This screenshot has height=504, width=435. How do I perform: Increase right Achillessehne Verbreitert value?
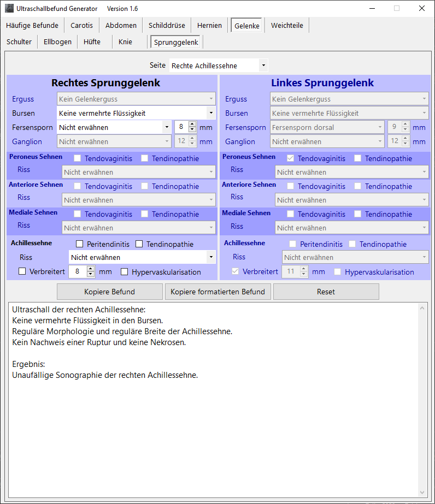(x=91, y=269)
